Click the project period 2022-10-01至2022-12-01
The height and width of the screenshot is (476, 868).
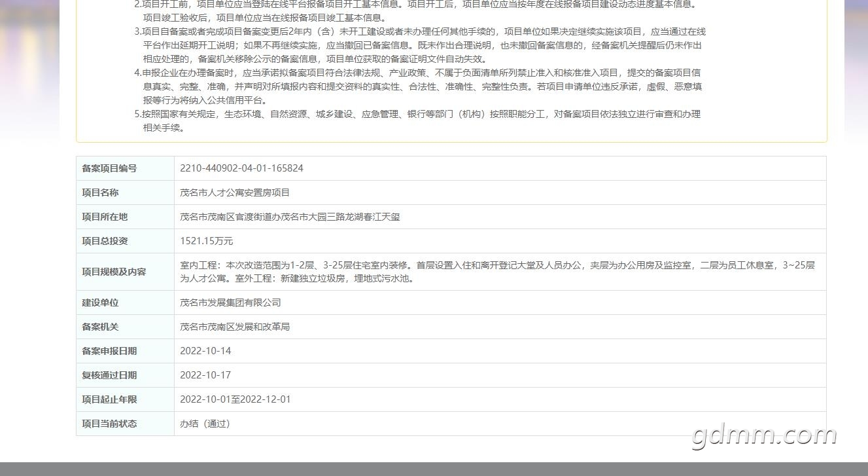pyautogui.click(x=235, y=399)
